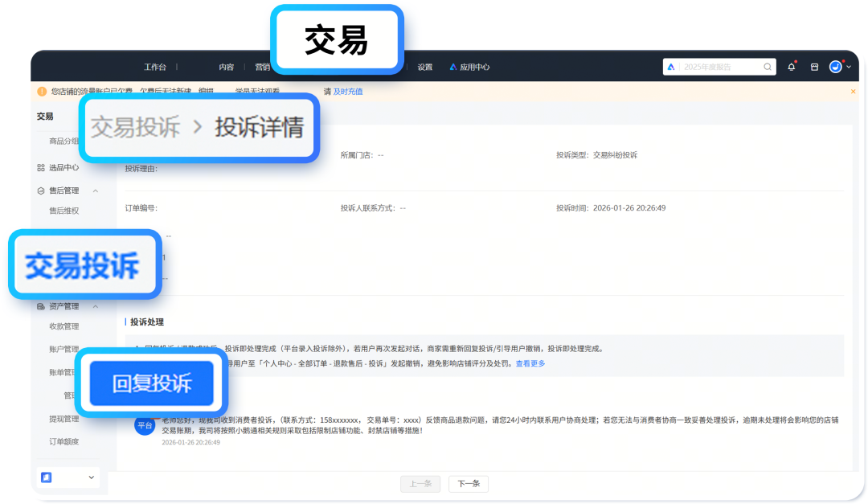
Task: Collapse the 资产管理 sidebar section
Action: tap(96, 306)
